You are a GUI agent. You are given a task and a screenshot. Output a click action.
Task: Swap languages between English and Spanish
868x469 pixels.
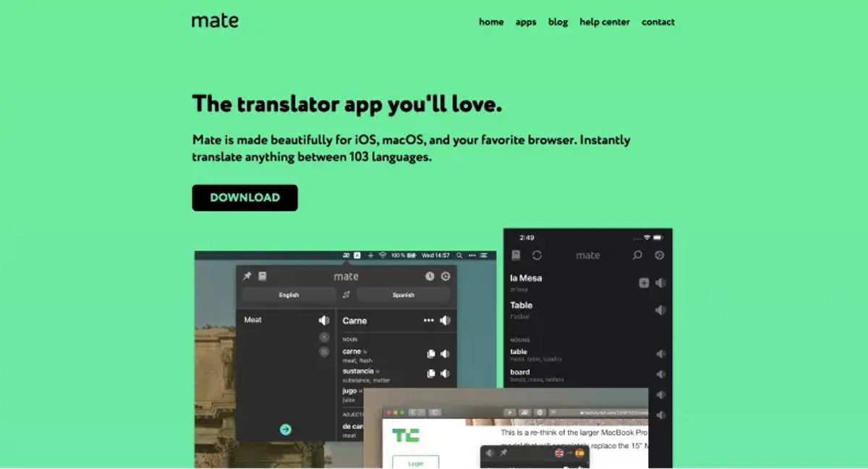pos(346,295)
